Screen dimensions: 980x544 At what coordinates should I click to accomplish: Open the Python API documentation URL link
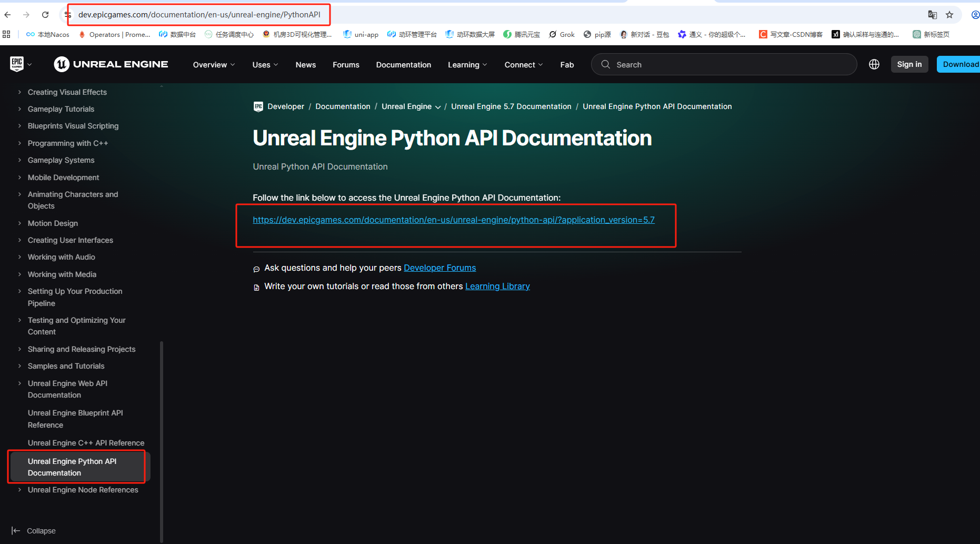[454, 220]
